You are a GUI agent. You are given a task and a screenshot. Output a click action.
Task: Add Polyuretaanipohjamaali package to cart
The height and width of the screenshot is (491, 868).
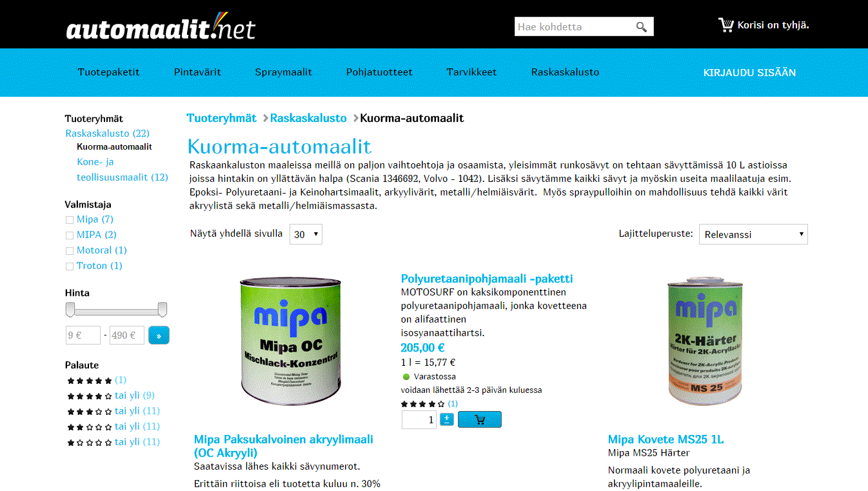(480, 419)
